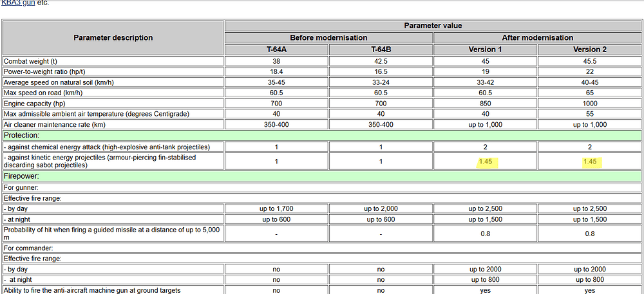Select the T-64A column header
Viewport: 644px width, 294px height.
point(276,50)
